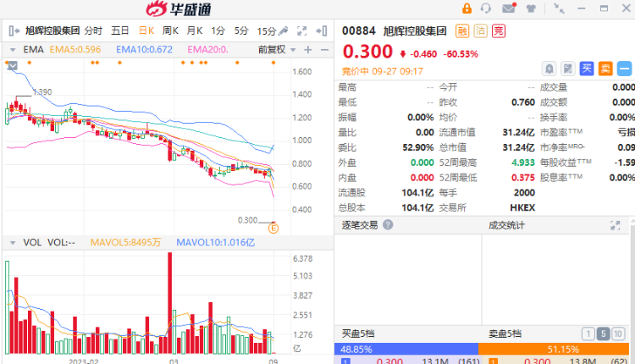Expand the trade ticks panel fullscreen
Image resolution: width=635 pixels, height=364 pixels.
tap(616, 225)
